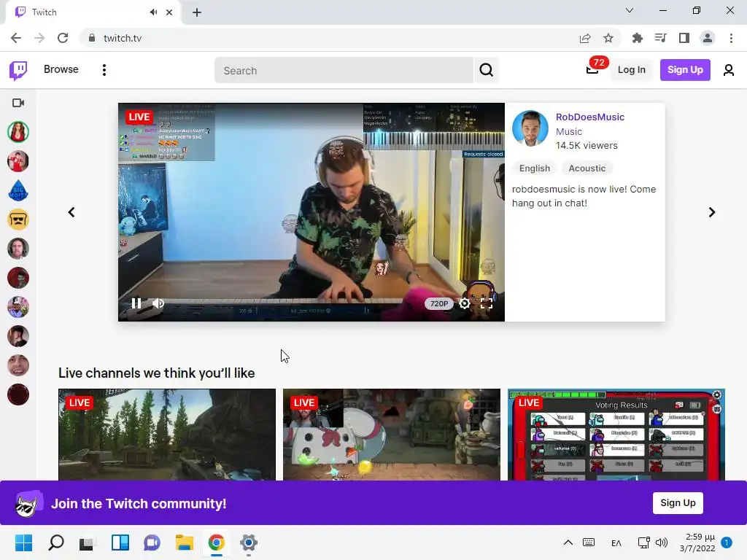Click the RobDoesMusic profile picture
Image resolution: width=747 pixels, height=560 pixels.
point(530,128)
